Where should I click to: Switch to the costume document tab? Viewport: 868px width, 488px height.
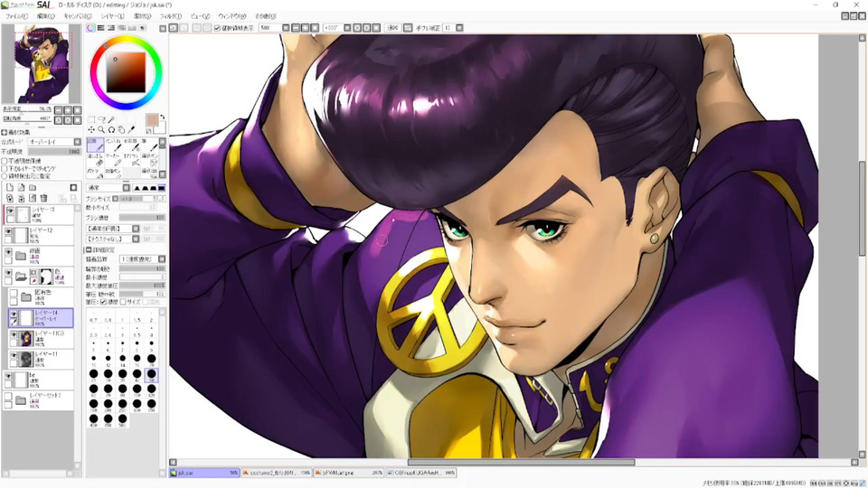tap(277, 473)
